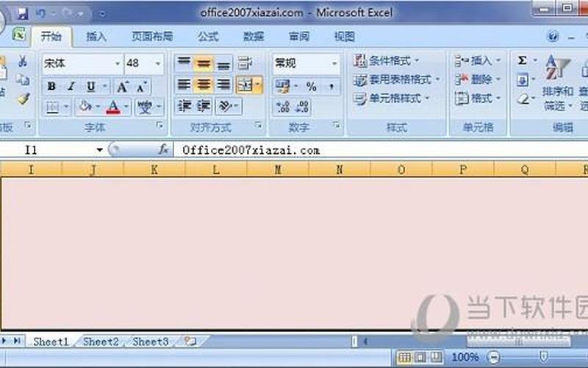Open text orientation button
This screenshot has height=368, width=588.
(x=226, y=106)
